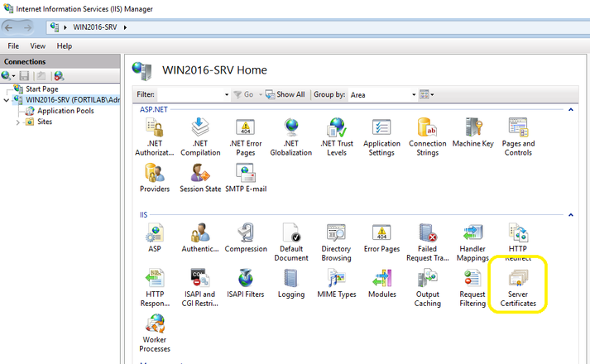The image size is (590, 364).
Task: Open Default Document feature
Action: [290, 242]
